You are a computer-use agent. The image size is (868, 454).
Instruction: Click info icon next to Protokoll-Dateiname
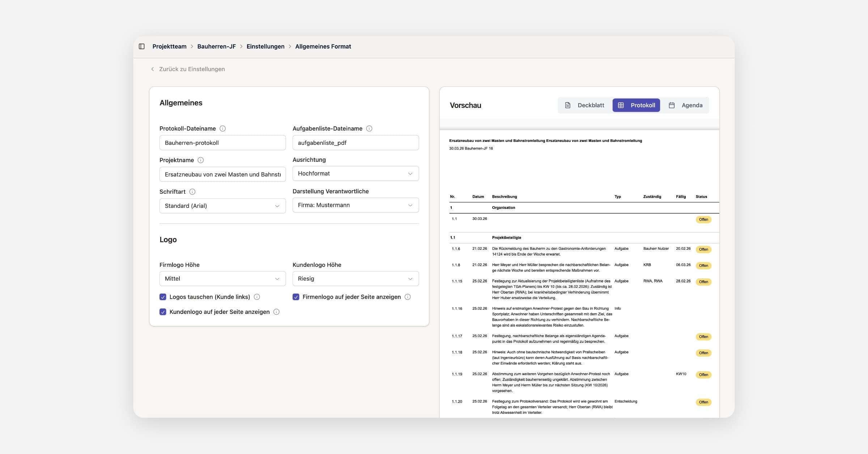coord(223,129)
